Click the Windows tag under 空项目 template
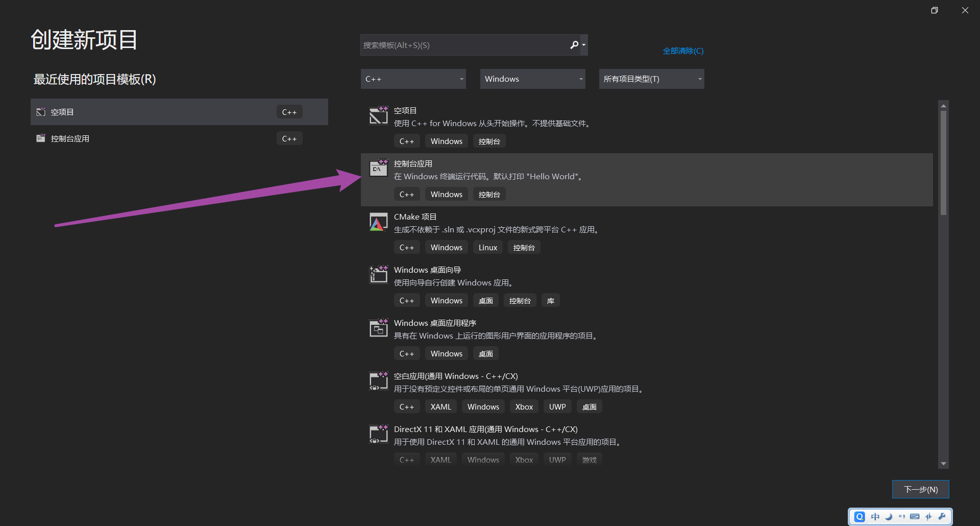Screen dimensions: 980x526 [x=447, y=141]
